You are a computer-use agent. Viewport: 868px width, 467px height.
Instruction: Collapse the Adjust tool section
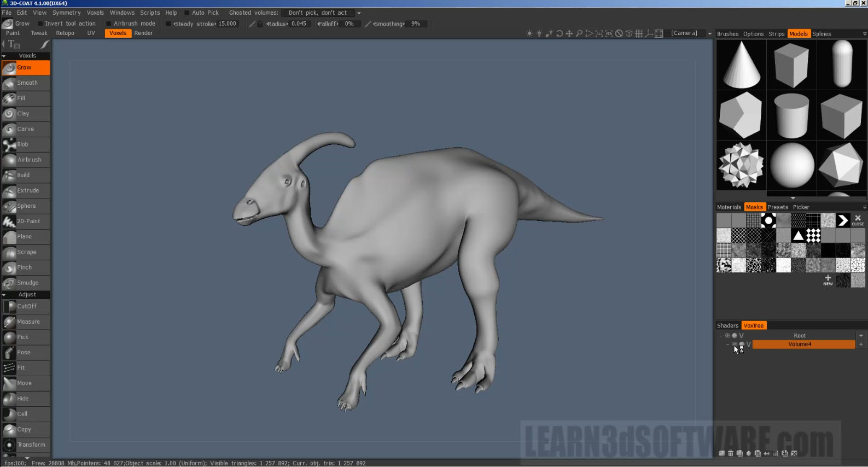coord(4,295)
